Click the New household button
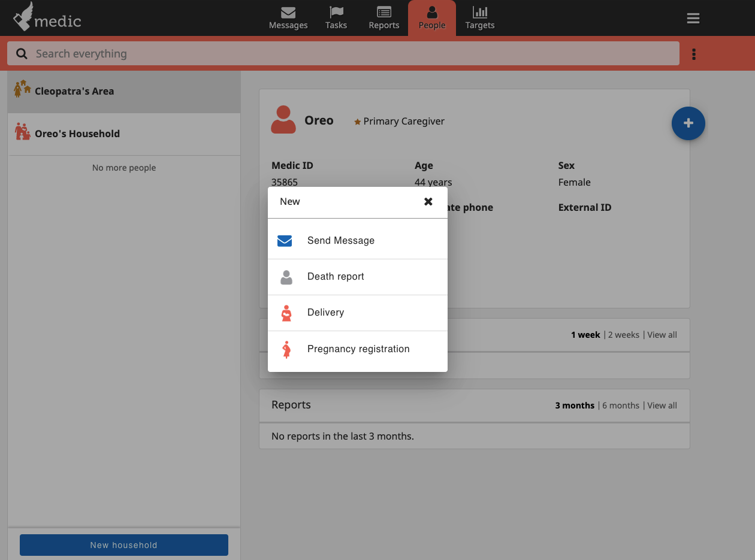Viewport: 755px width, 560px height. (x=123, y=545)
